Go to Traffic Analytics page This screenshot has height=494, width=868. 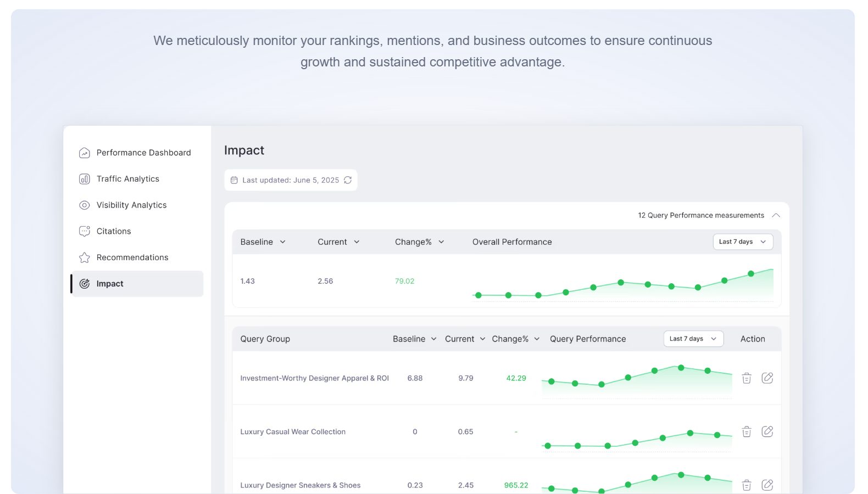[127, 179]
